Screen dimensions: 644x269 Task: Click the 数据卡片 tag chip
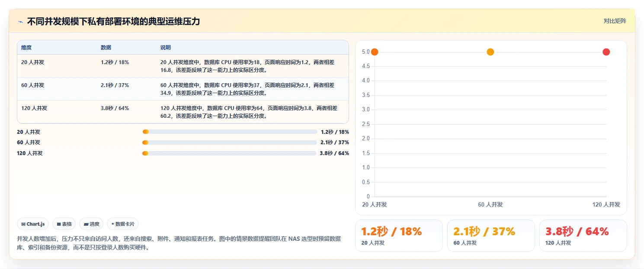[x=123, y=224]
